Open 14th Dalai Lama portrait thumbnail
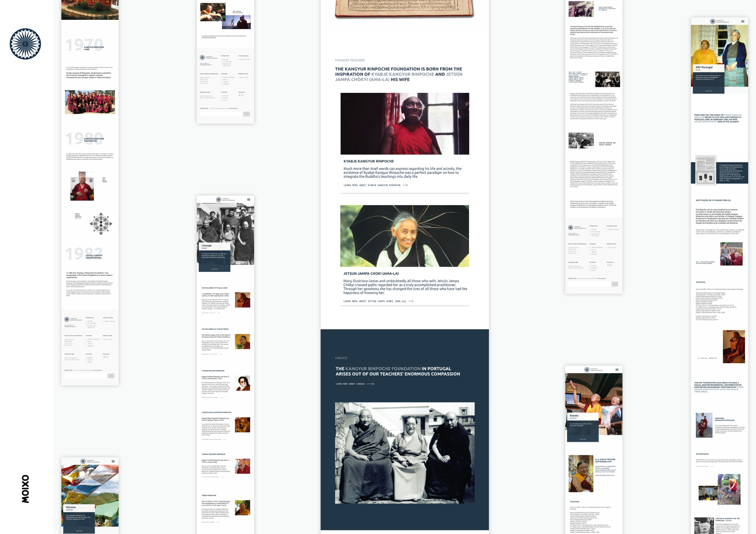 (x=243, y=300)
